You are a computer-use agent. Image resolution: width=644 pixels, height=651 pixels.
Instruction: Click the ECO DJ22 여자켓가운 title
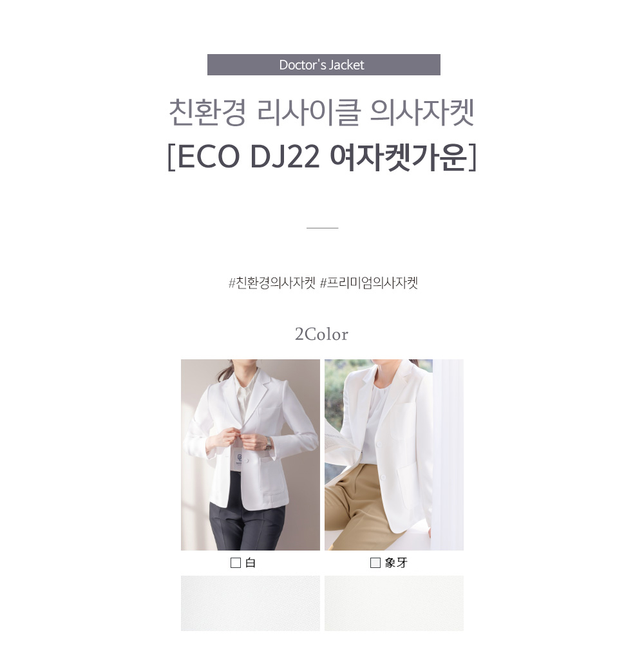point(322,157)
